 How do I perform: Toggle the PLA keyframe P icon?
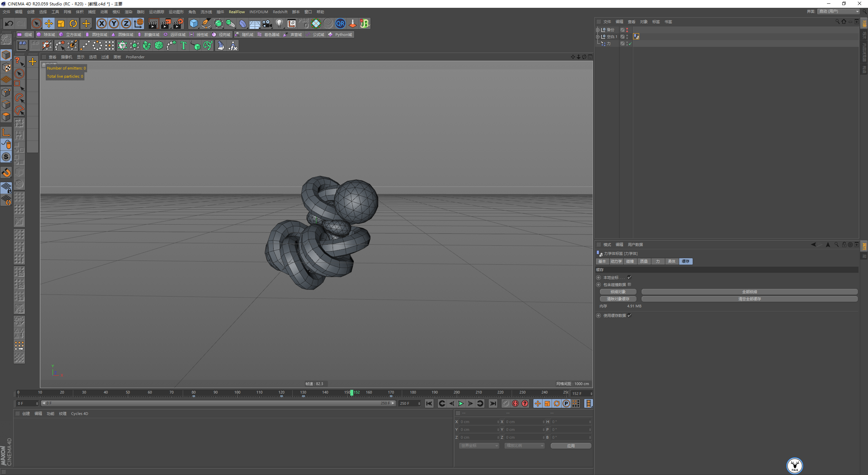tap(566, 403)
